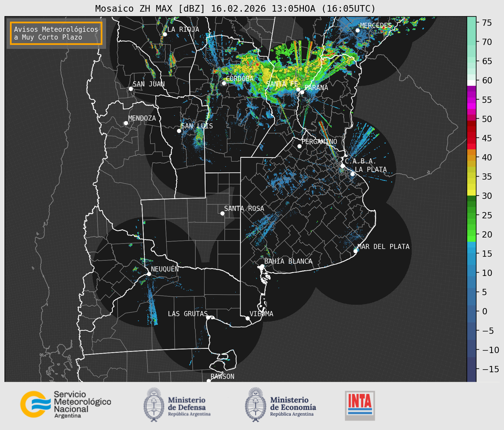Click the PERGAMINO label text

pyautogui.click(x=319, y=141)
